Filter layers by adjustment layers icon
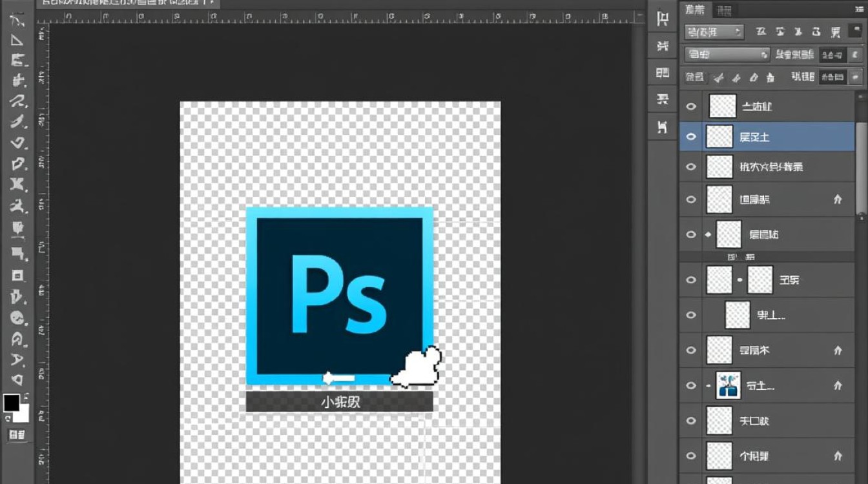Viewport: 868px width, 484px height. pos(780,32)
